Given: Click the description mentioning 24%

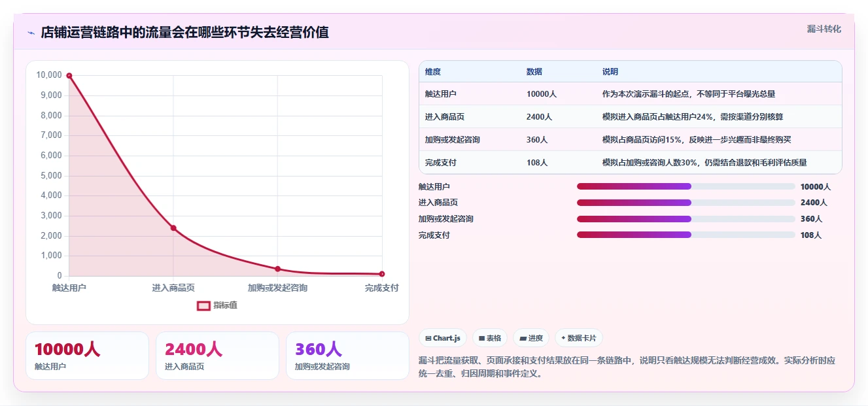Looking at the screenshot, I should [x=693, y=117].
